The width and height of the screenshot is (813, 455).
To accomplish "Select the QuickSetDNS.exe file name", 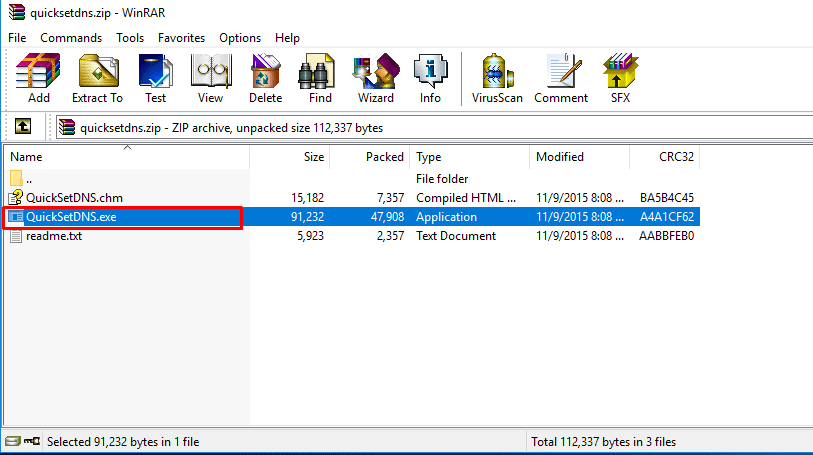I will tap(71, 217).
